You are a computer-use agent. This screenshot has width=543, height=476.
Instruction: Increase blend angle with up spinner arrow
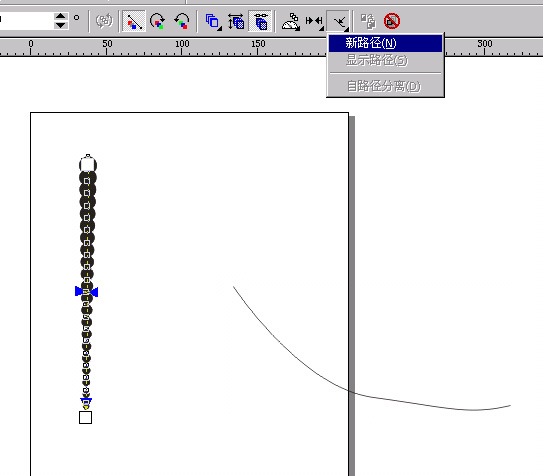61,16
